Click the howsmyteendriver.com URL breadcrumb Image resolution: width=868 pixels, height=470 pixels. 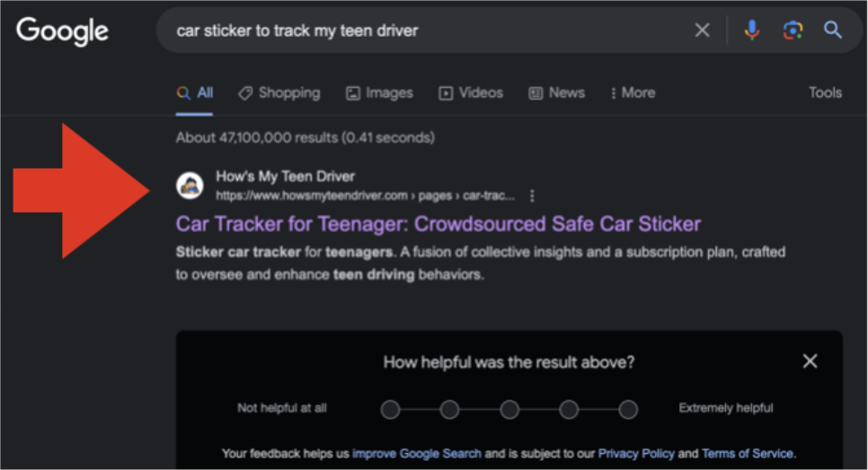tap(365, 195)
